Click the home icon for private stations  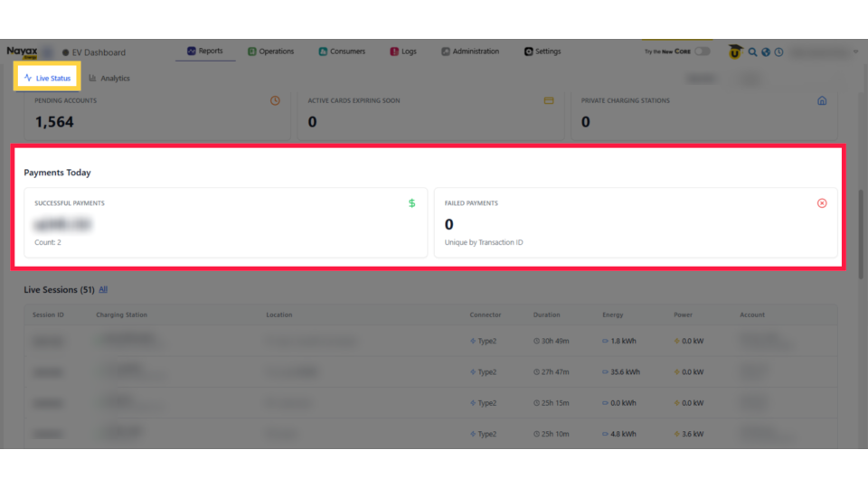click(x=822, y=101)
